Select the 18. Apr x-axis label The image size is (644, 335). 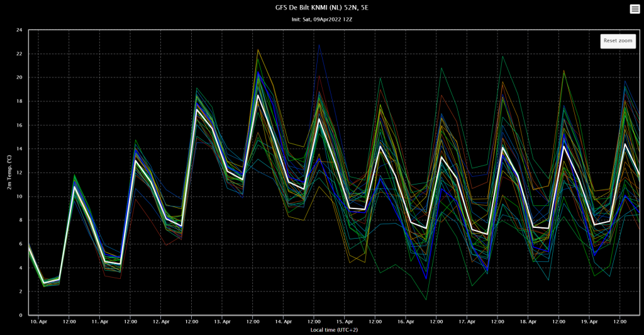coord(528,322)
